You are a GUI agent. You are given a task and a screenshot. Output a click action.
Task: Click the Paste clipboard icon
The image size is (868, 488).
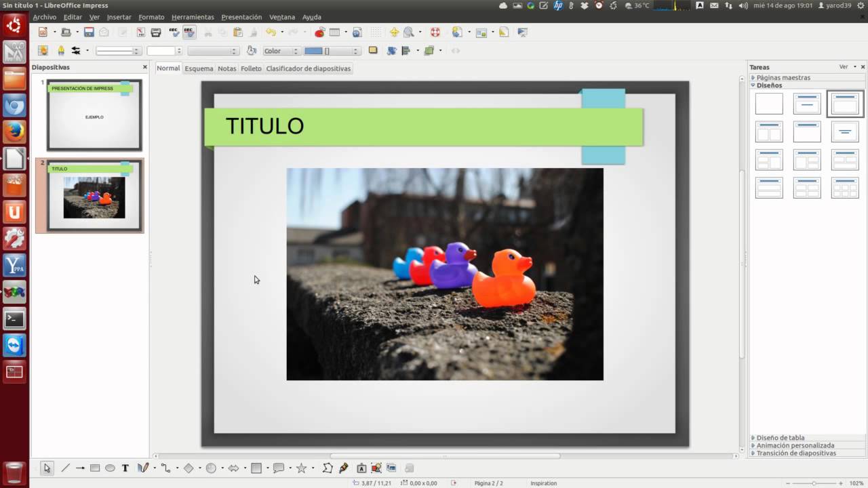coord(238,32)
